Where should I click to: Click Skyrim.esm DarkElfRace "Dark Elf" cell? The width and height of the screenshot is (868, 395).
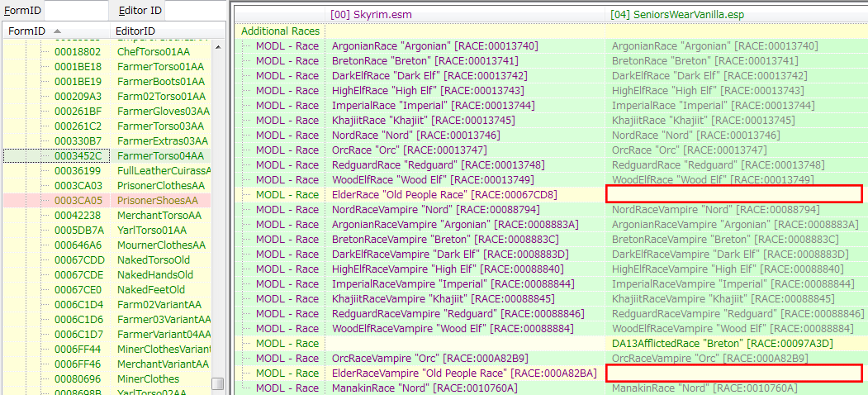(x=429, y=76)
